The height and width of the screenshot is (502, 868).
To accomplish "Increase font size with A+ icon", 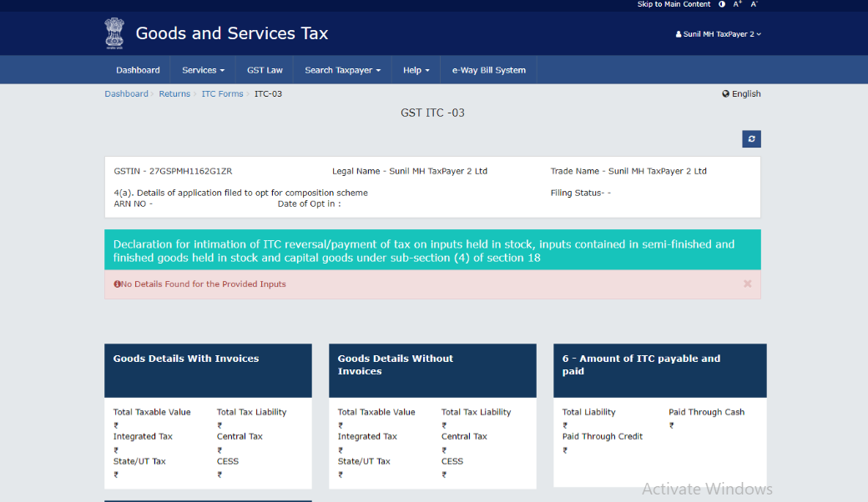I will pos(737,4).
